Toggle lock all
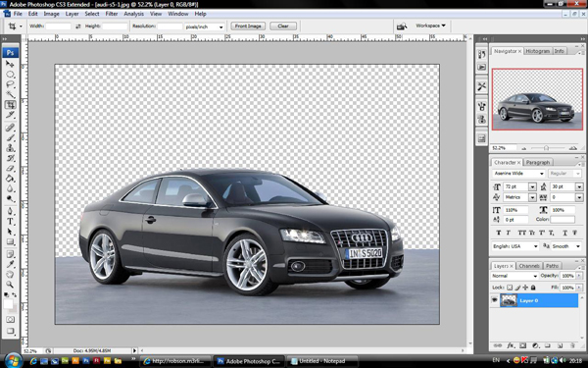Image resolution: width=588 pixels, height=368 pixels. click(x=533, y=288)
